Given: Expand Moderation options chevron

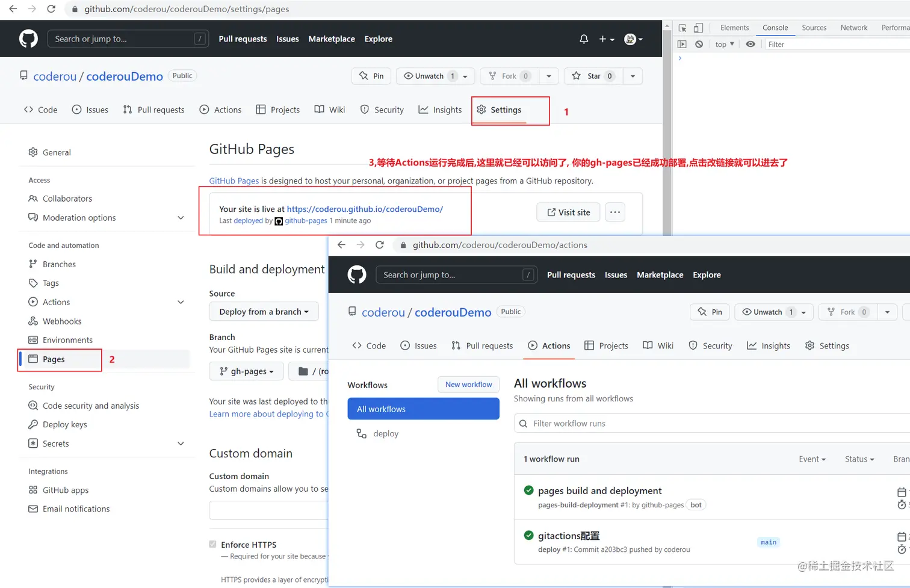Looking at the screenshot, I should pyautogui.click(x=181, y=218).
